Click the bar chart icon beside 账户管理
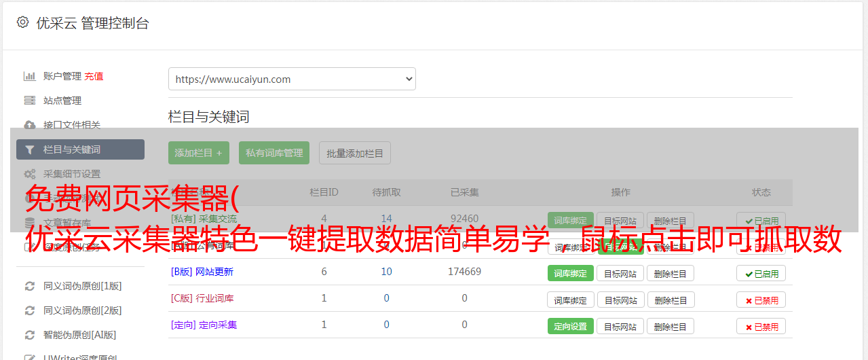Viewport: 868px width, 360px height. [30, 76]
